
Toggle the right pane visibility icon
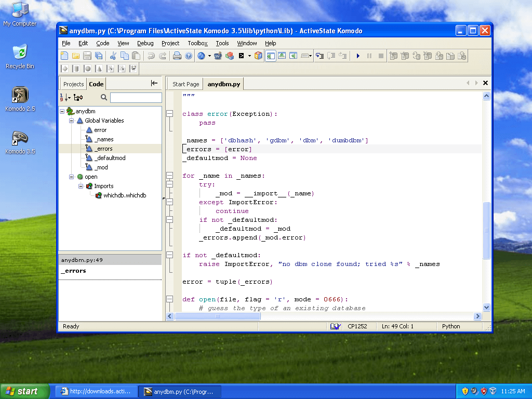coord(294,56)
